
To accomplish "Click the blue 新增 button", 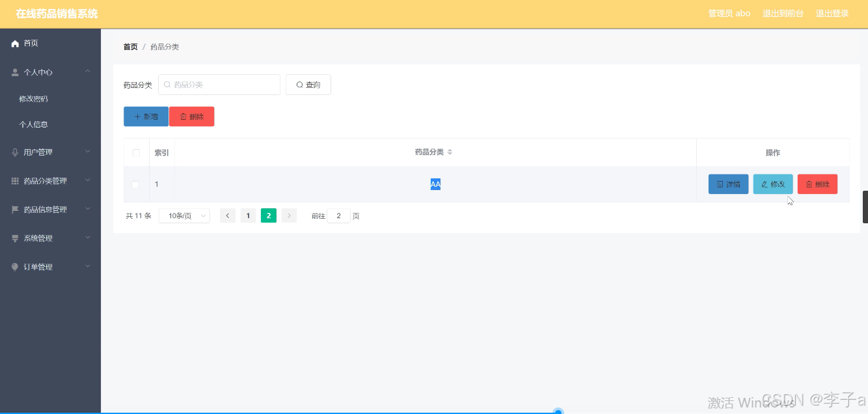I will 146,117.
